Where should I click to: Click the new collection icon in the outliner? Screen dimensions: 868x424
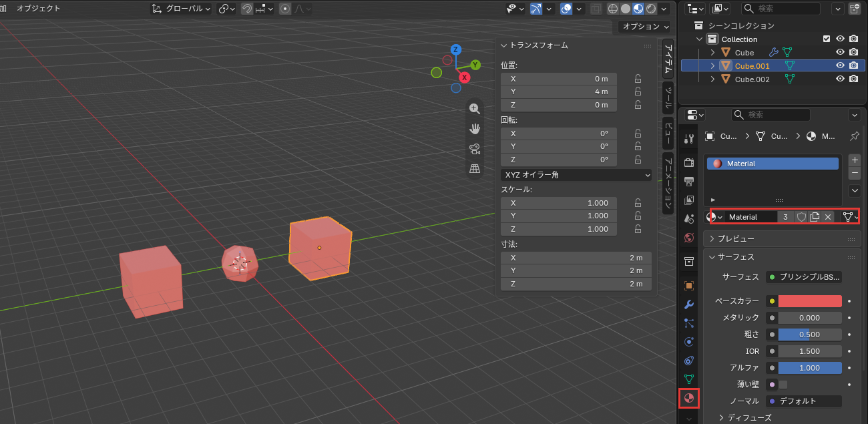point(855,9)
